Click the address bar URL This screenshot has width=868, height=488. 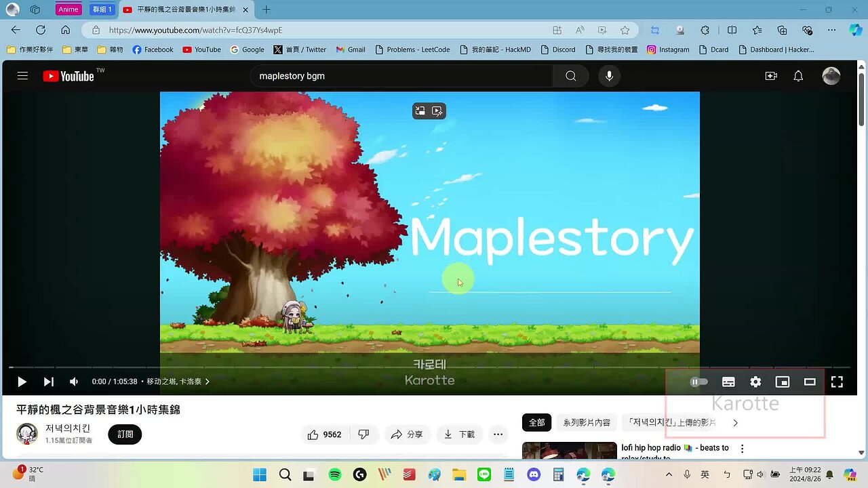(x=195, y=30)
